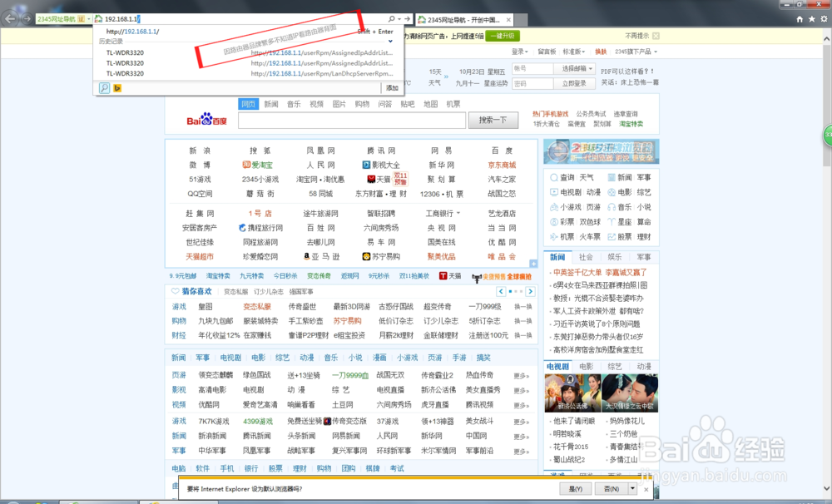
Task: Open the 登录 dropdown
Action: (x=519, y=52)
